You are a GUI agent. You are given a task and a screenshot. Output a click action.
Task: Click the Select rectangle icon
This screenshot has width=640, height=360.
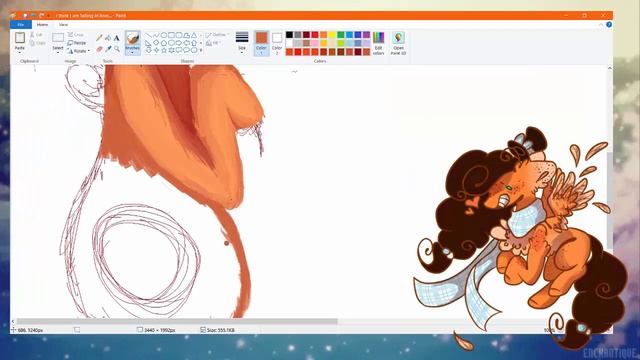click(x=58, y=38)
